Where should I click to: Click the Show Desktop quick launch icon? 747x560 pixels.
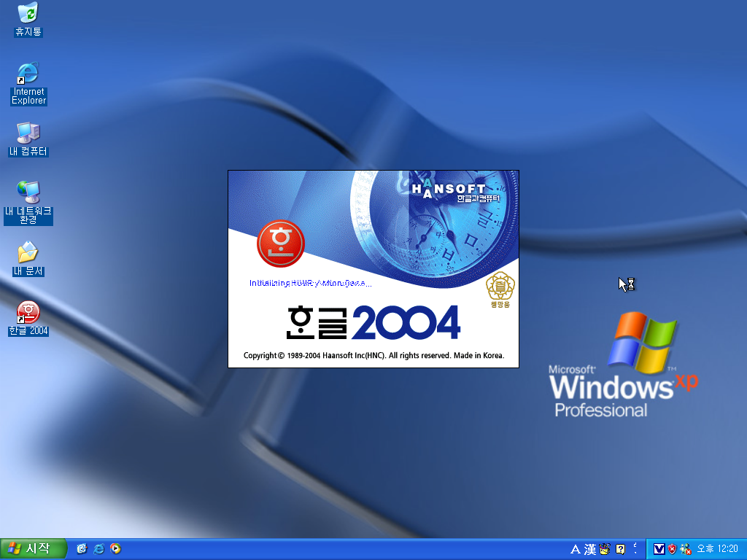[82, 549]
